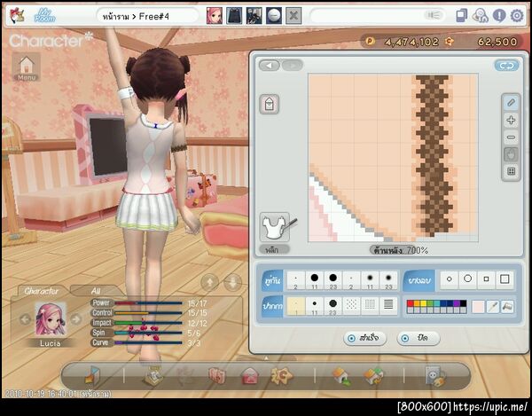Select the small circle eraser
Viewport: 532px width, 416px height.
pyautogui.click(x=450, y=279)
